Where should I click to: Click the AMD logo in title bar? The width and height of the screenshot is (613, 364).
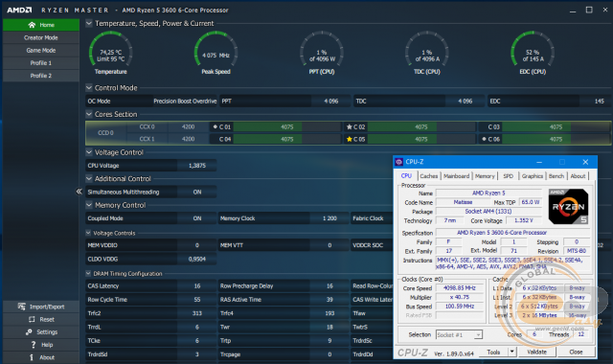point(19,10)
